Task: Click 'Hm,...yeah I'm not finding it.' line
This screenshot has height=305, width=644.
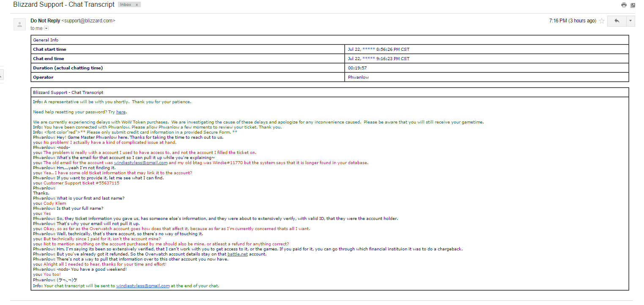Action: (x=74, y=168)
